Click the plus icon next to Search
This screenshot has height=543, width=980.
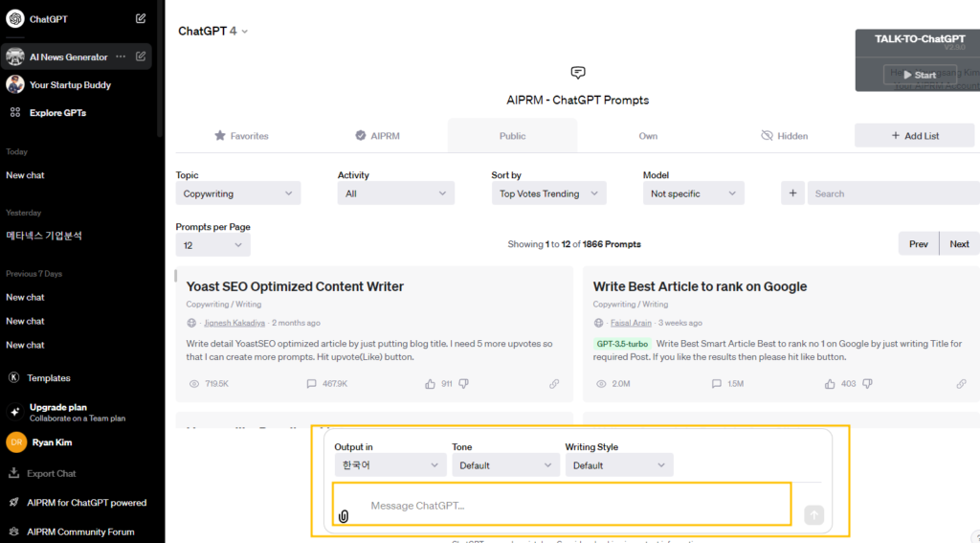[792, 193]
